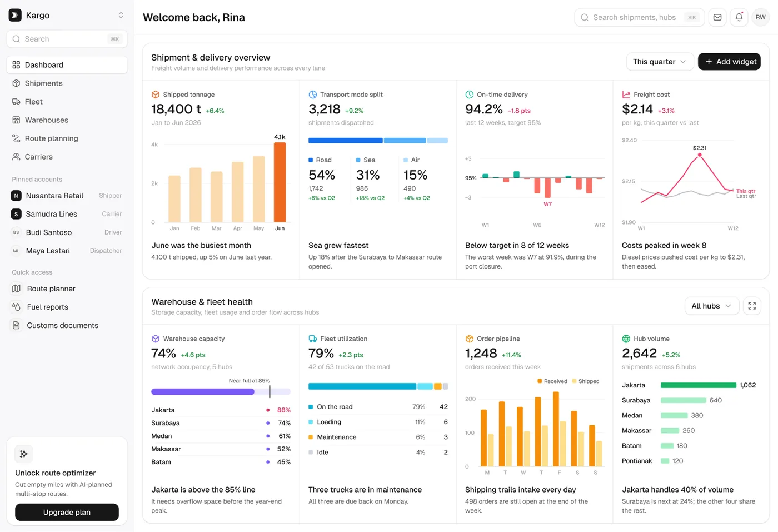Image resolution: width=778 pixels, height=532 pixels.
Task: Click the Transport mode split pie icon
Action: click(x=313, y=95)
